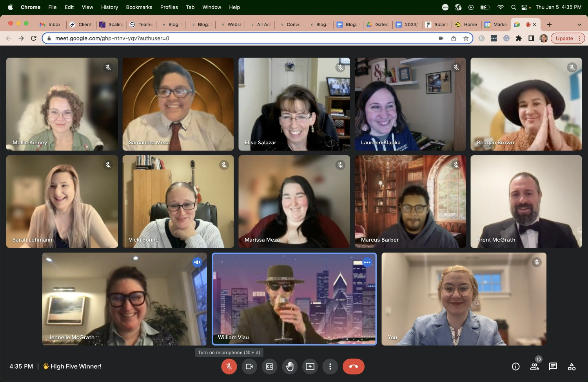Screen dimensions: 588x382
Task: Click the muted mic icon on Marissa Meza tile
Action: coord(341,165)
